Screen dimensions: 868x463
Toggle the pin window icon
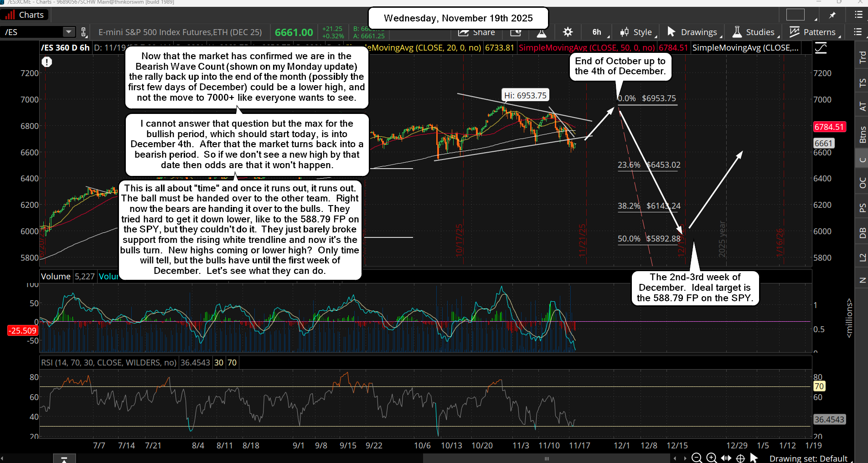[x=832, y=15]
